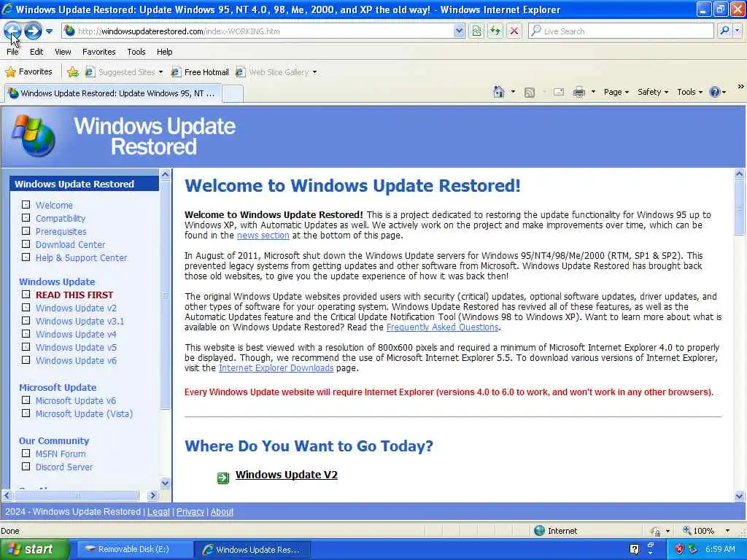Click the box icon beside Discord Server
The image size is (747, 560).
click(26, 467)
